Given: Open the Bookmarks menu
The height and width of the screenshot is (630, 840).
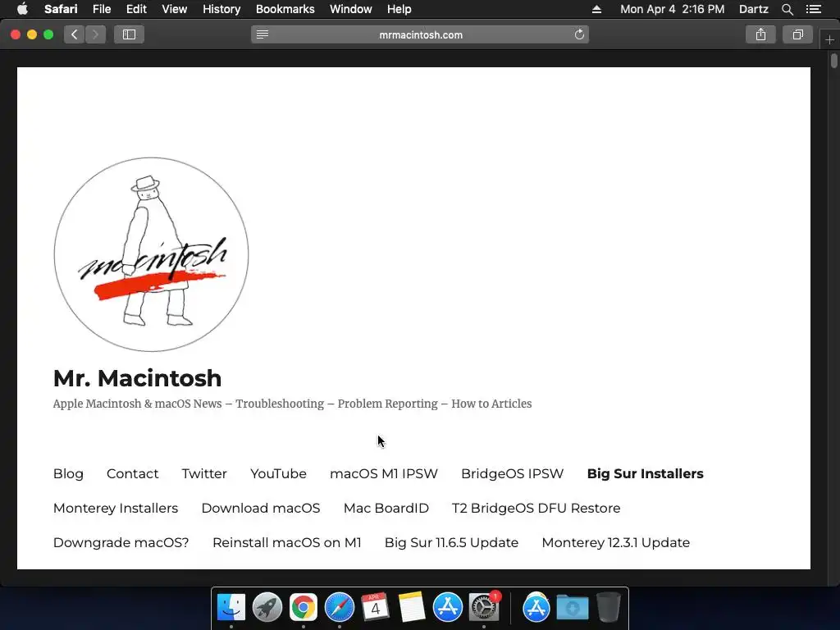Looking at the screenshot, I should [285, 9].
